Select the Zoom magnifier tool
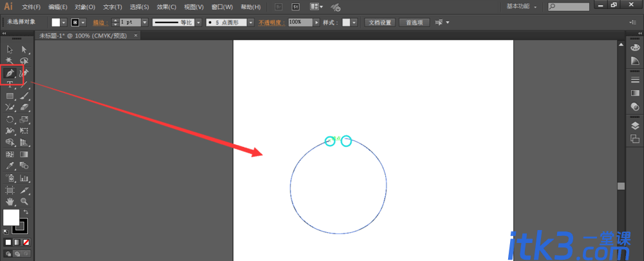 (x=24, y=202)
